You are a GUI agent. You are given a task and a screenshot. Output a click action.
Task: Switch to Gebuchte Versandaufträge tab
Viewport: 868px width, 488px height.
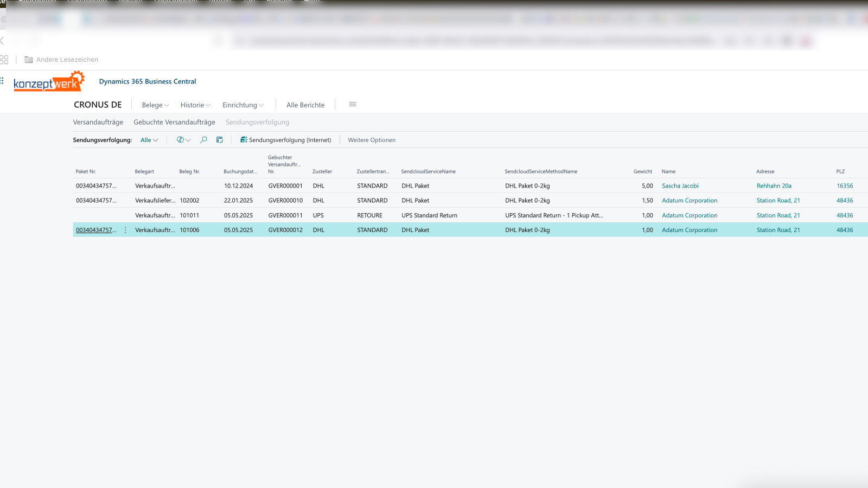(174, 123)
